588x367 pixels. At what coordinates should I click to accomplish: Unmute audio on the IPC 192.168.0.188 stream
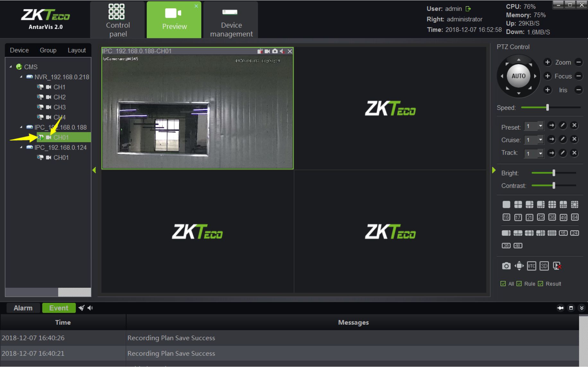(x=282, y=51)
